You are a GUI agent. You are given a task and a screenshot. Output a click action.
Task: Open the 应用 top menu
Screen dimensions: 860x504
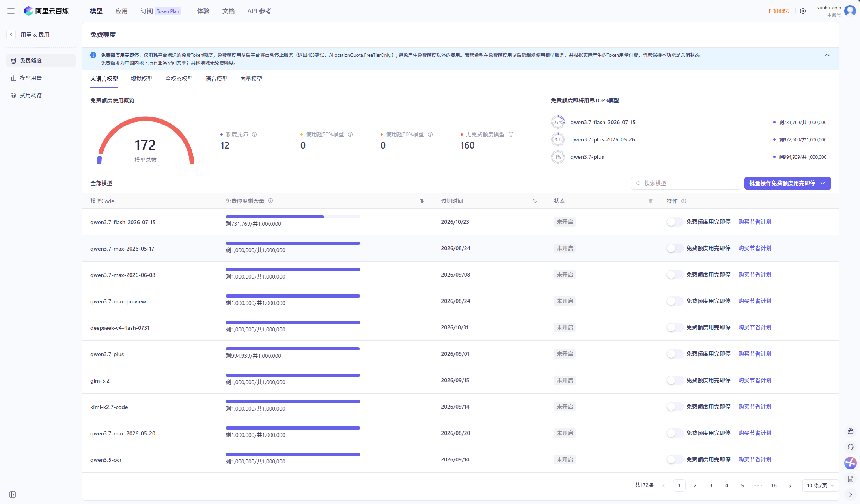pyautogui.click(x=121, y=11)
